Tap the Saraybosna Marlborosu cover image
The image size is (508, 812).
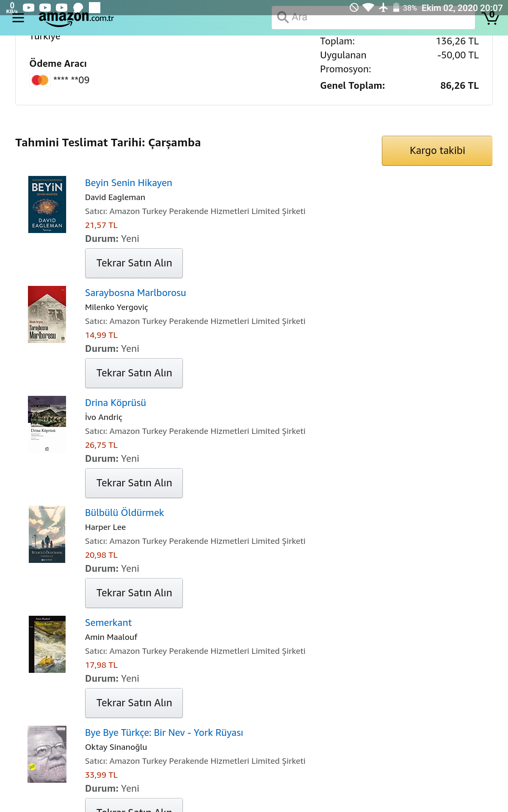[x=47, y=314]
